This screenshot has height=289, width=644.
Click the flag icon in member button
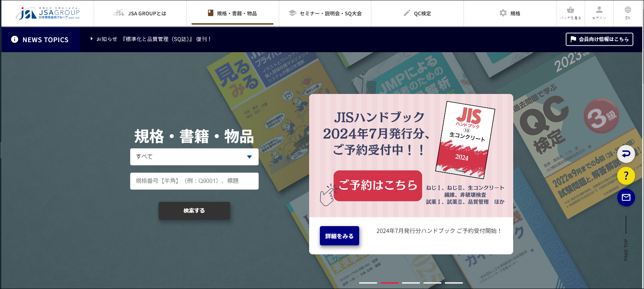(573, 39)
